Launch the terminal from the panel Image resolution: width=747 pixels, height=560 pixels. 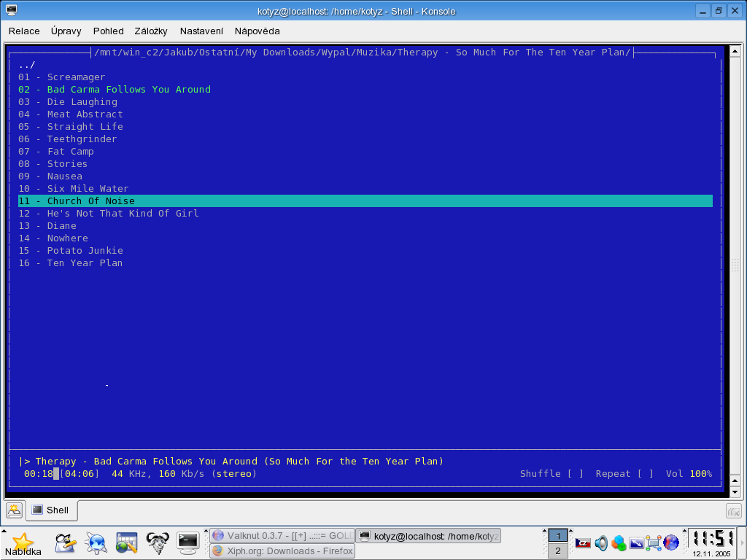(x=188, y=542)
